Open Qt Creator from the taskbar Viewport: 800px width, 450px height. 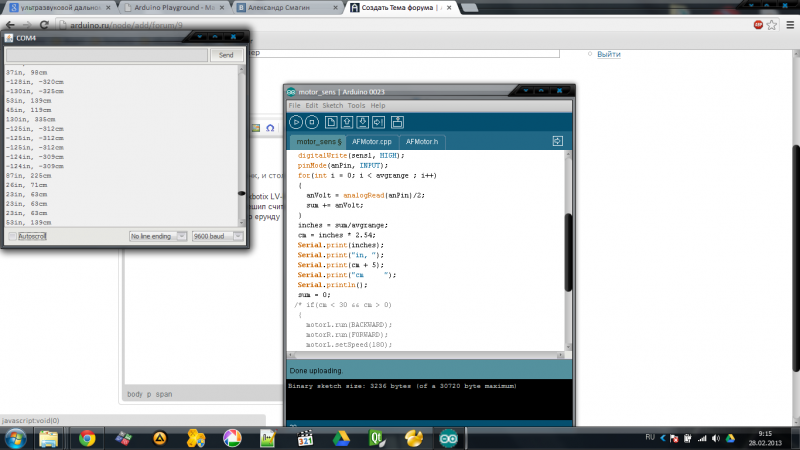[377, 439]
